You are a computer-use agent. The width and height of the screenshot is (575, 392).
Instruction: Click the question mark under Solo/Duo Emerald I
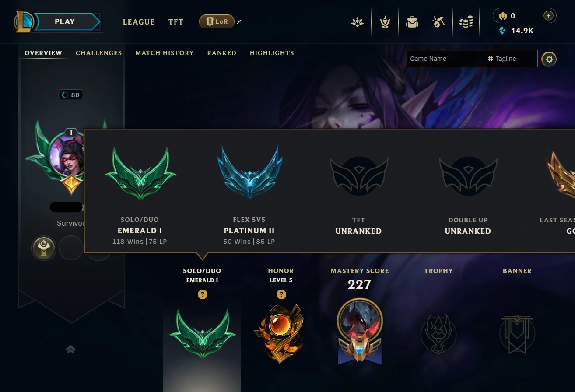click(x=202, y=294)
